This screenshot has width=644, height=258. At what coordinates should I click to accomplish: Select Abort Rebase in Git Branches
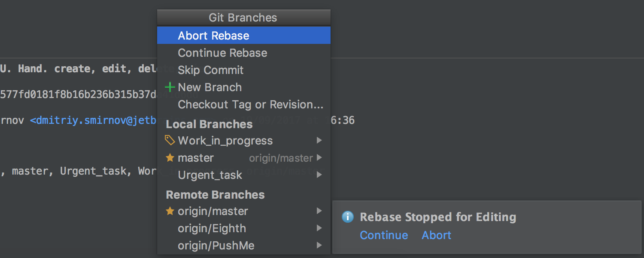[x=244, y=35]
